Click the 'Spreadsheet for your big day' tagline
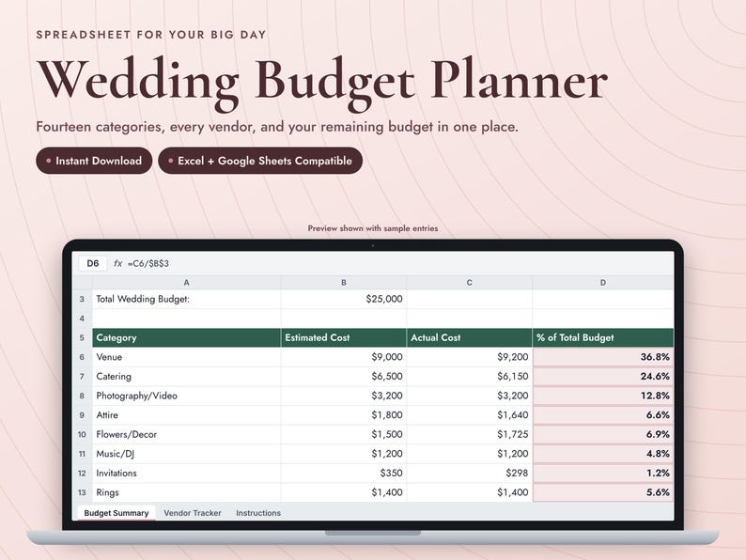The height and width of the screenshot is (560, 746). [x=151, y=35]
